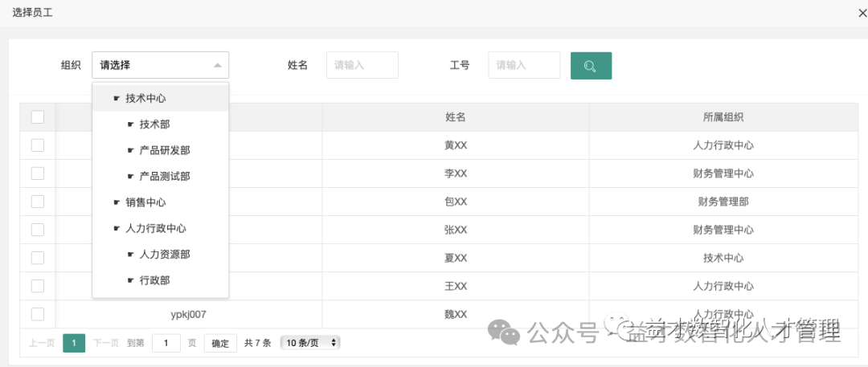Click the pointer icon beside 技术中心
Image resolution: width=868 pixels, height=367 pixels.
(117, 99)
